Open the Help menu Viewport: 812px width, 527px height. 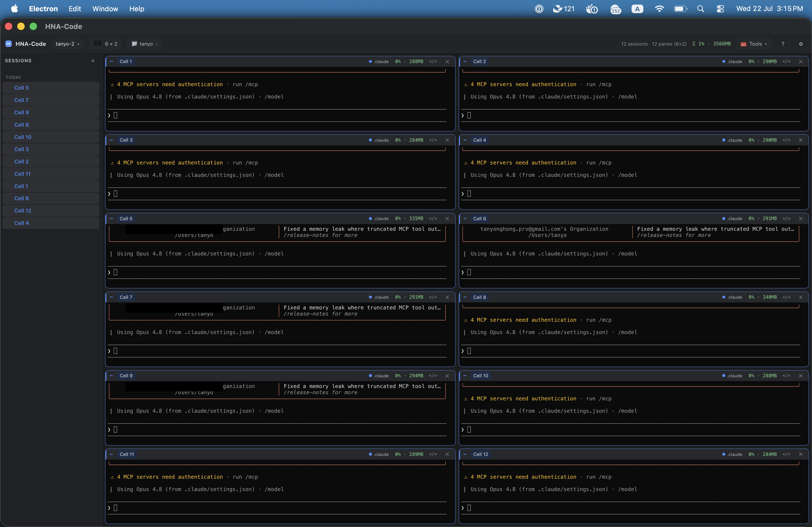[x=137, y=9]
